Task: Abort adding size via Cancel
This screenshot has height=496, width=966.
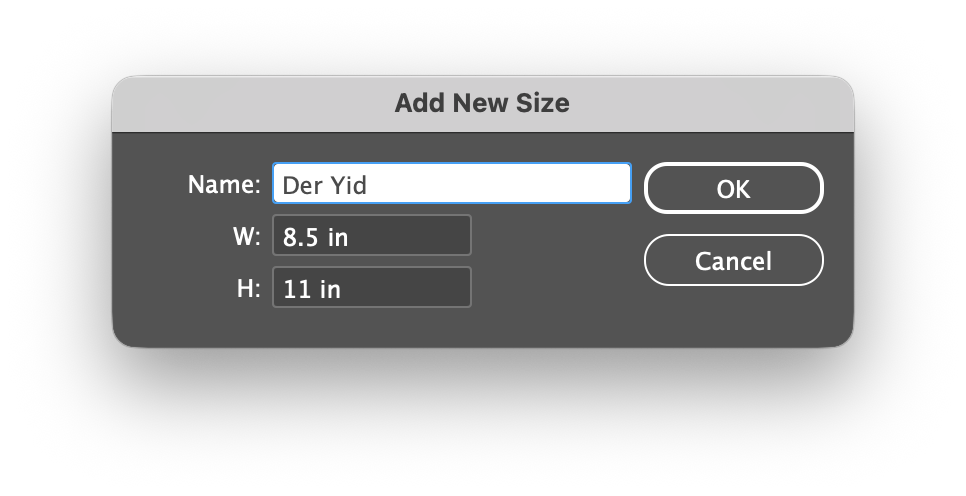Action: tap(733, 261)
